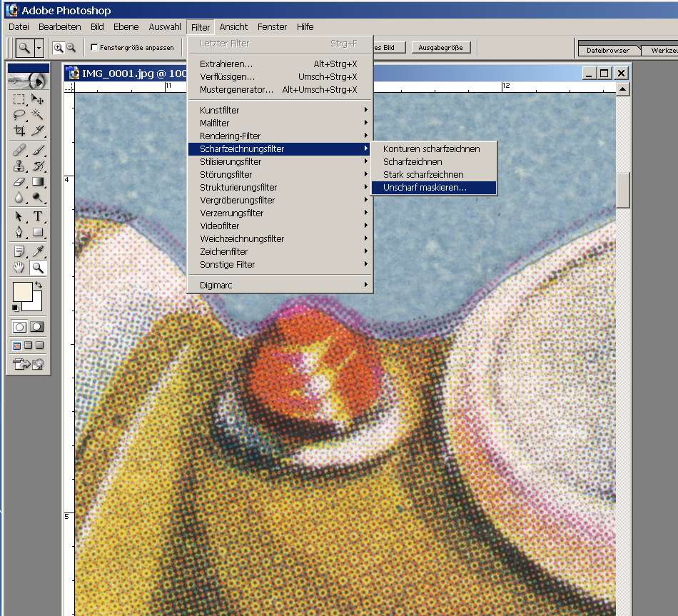Click the vertical scrollbar thumb of the image window
This screenshot has width=678, height=616.
point(622,191)
